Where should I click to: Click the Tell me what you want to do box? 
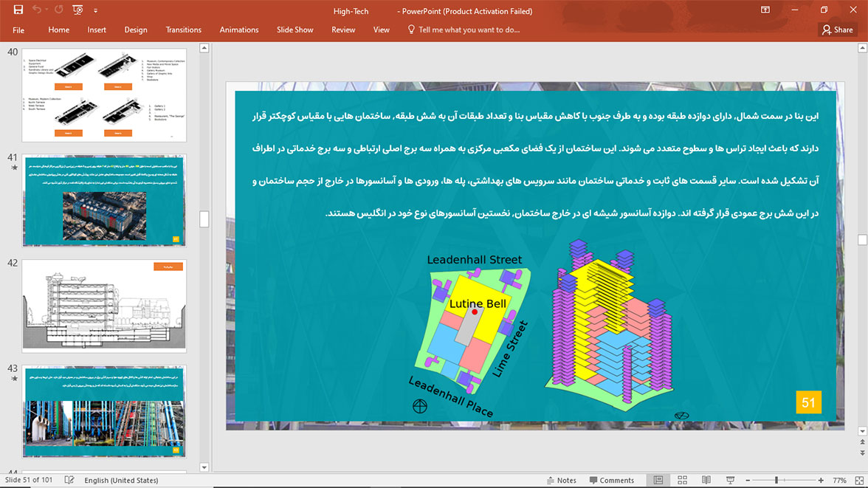[464, 30]
